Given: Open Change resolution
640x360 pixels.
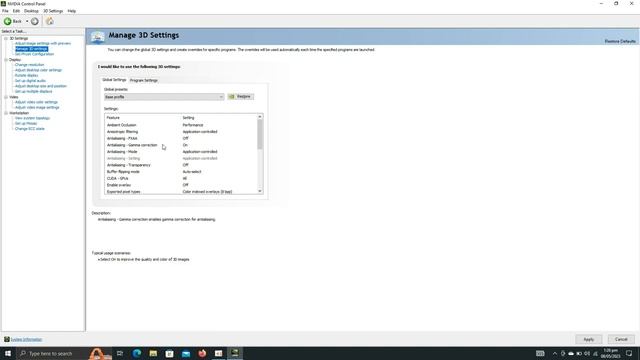Looking at the screenshot, I should [x=29, y=65].
